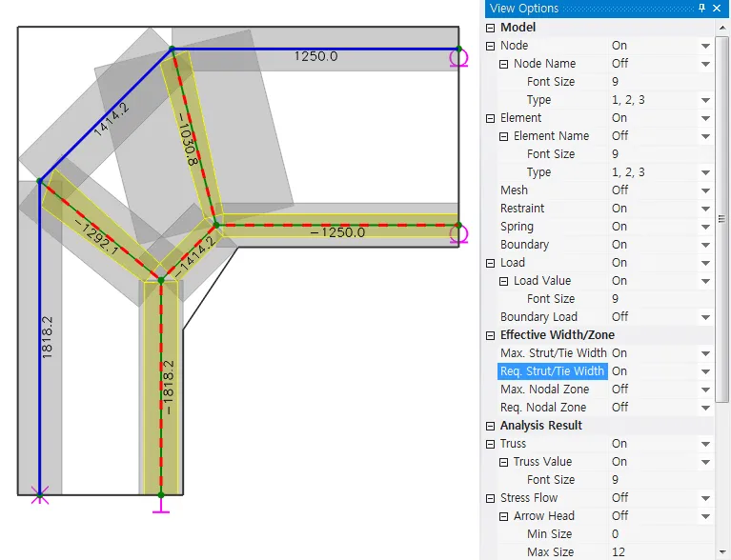Collapse the Element Name expander
Image resolution: width=731 pixels, height=560 pixels.
pos(503,136)
